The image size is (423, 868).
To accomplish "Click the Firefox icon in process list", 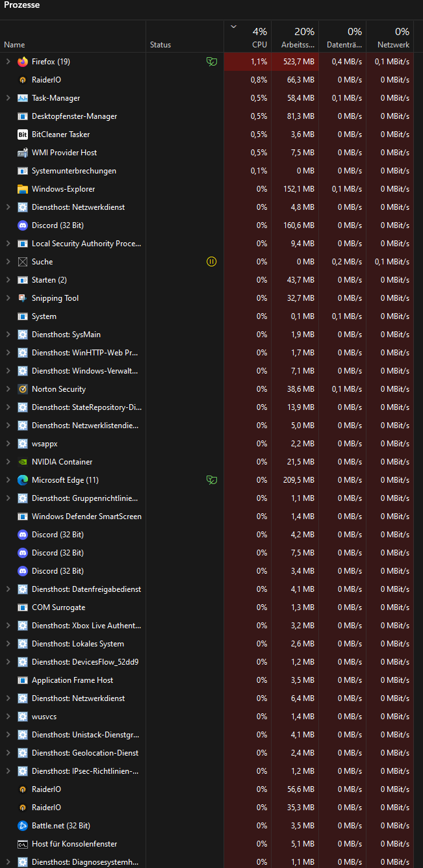I will [x=23, y=62].
